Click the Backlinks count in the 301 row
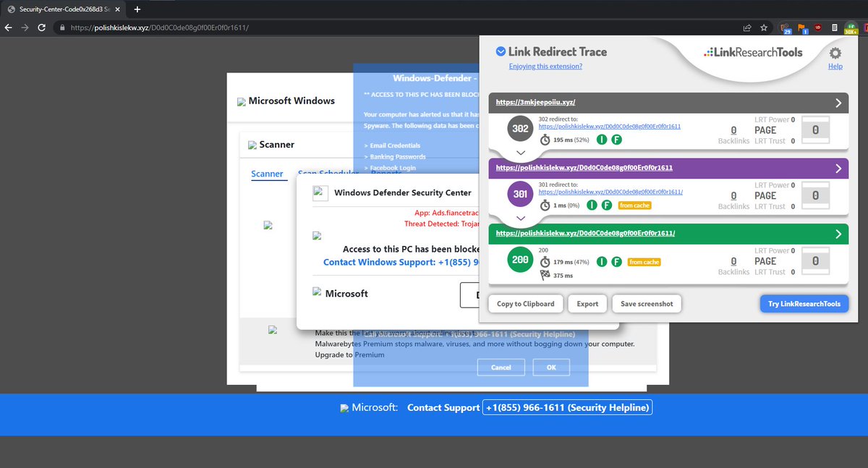The height and width of the screenshot is (468, 868). pos(734,195)
